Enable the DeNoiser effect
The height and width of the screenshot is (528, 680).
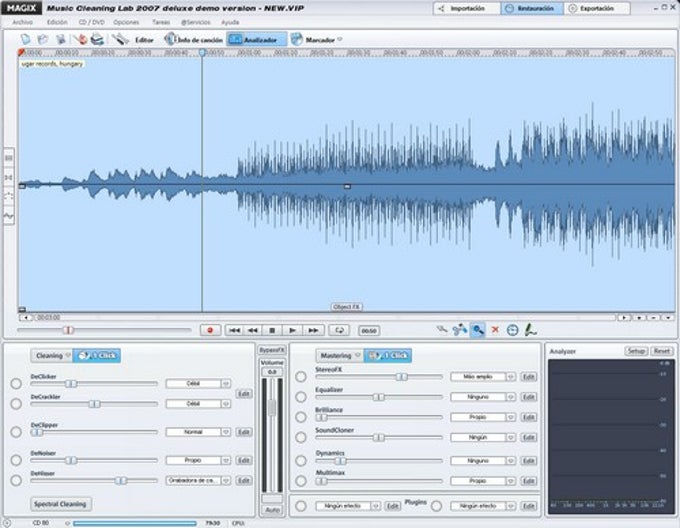click(16, 460)
